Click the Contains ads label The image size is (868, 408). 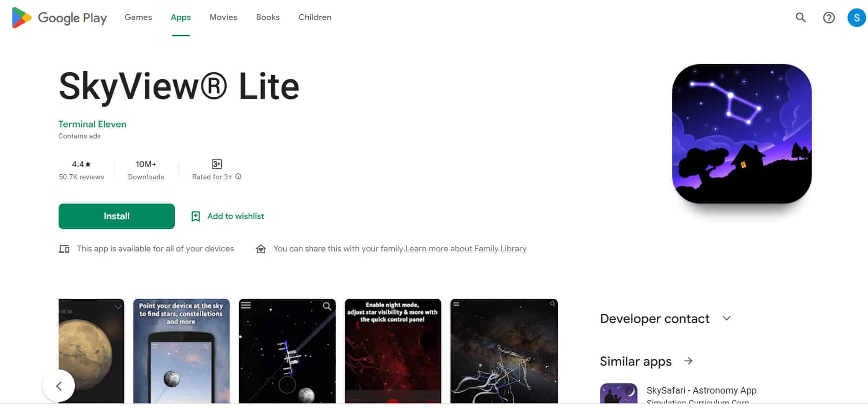pos(80,136)
